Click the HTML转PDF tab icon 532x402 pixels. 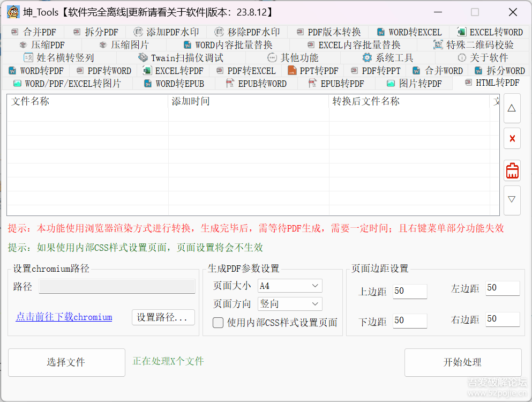(x=468, y=82)
